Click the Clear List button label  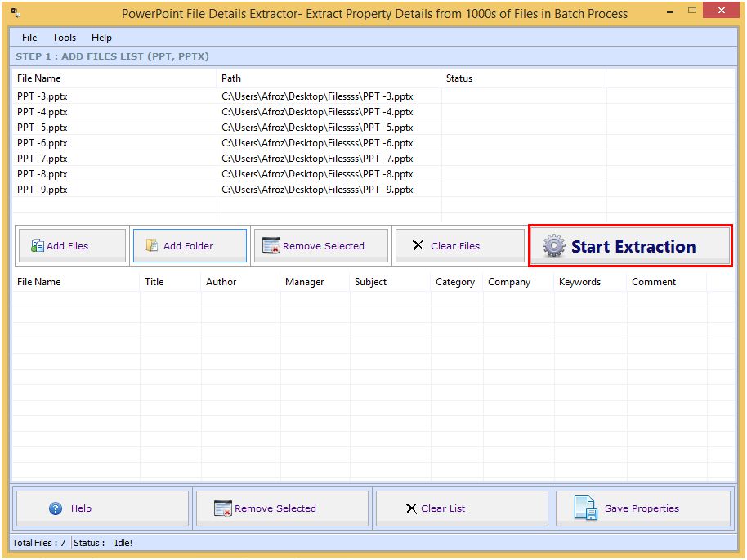point(443,508)
